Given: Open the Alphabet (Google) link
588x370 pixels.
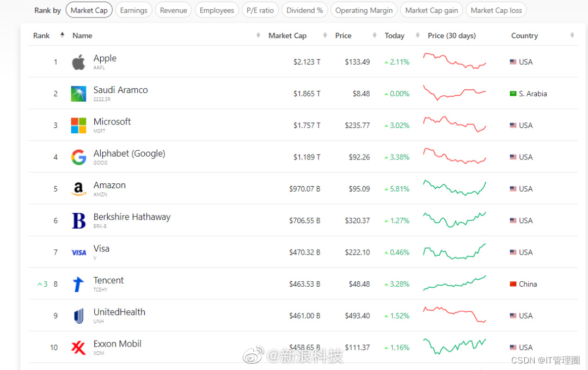Looking at the screenshot, I should (130, 153).
